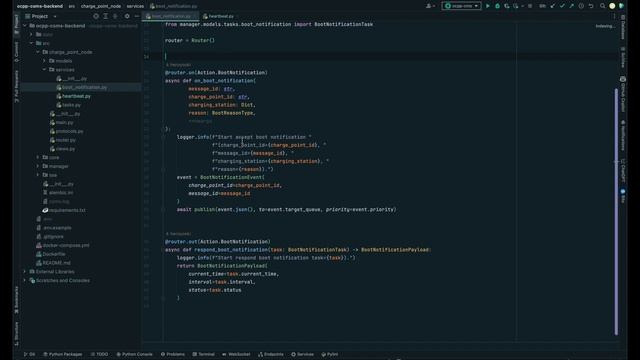Collapse the ocpp-csms-backend root folder

[25, 26]
